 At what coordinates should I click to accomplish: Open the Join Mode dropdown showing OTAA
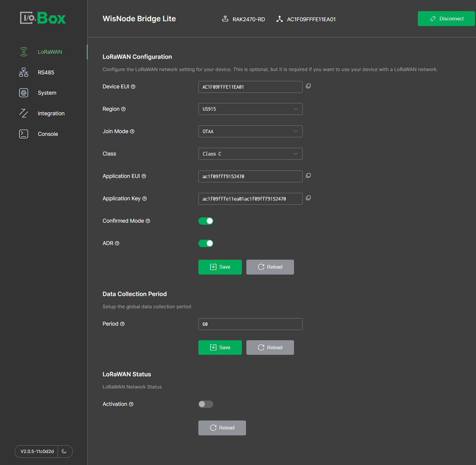250,131
